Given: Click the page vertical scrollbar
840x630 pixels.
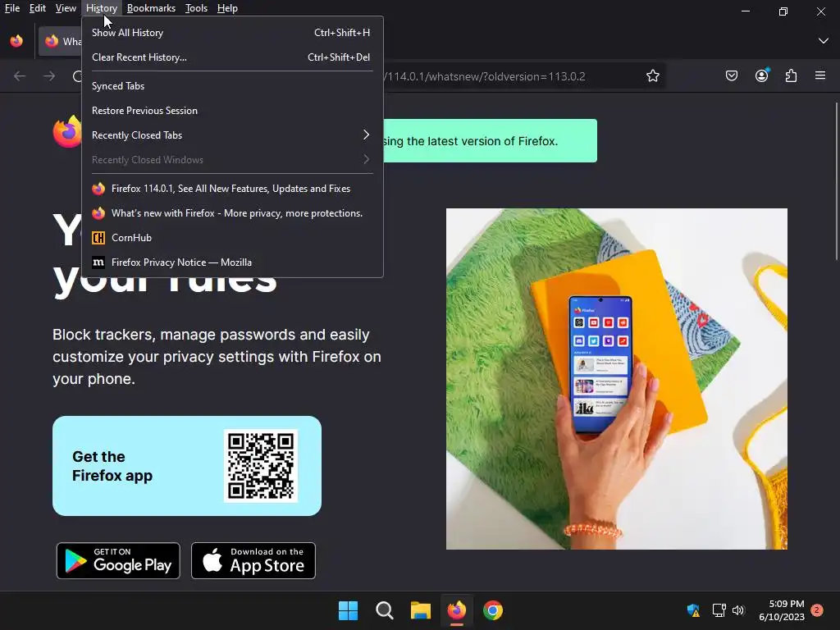Looking at the screenshot, I should coord(836,182).
